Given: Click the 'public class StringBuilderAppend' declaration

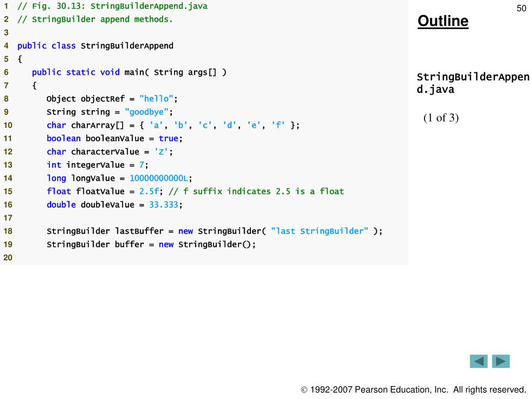Looking at the screenshot, I should pyautogui.click(x=96, y=46).
